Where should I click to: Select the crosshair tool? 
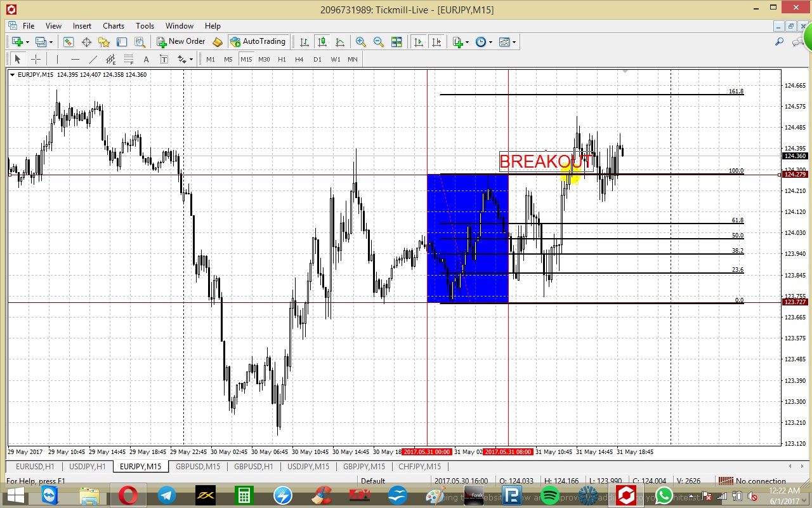coord(36,59)
